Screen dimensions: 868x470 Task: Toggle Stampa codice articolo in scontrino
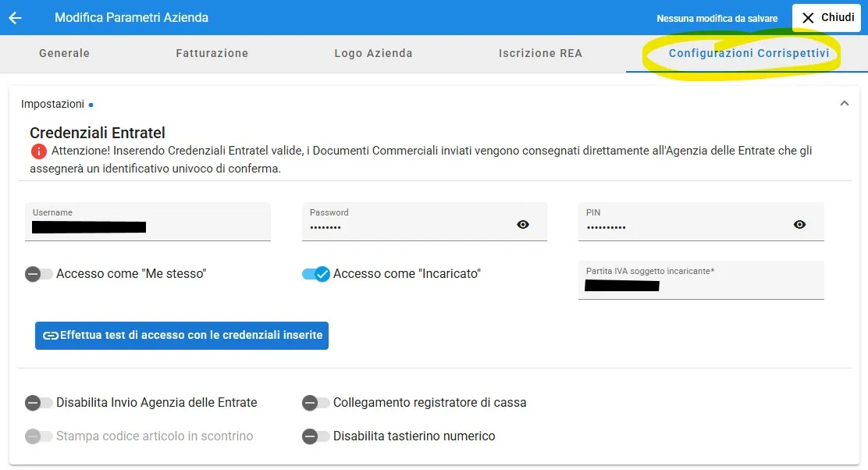38,436
